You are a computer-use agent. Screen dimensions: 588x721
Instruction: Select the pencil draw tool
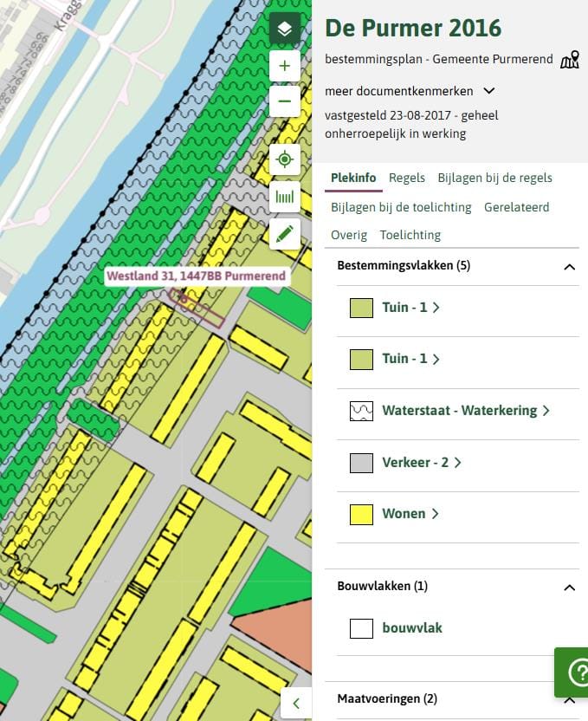tap(284, 234)
